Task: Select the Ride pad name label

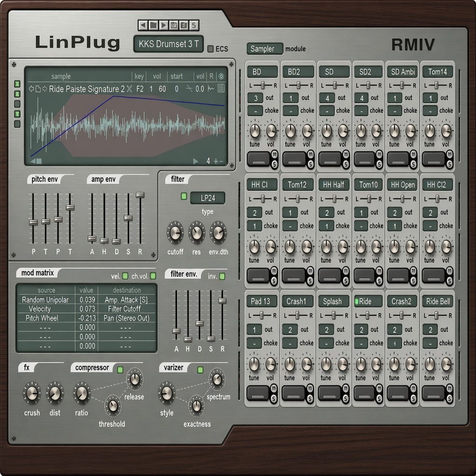Action: tap(368, 301)
